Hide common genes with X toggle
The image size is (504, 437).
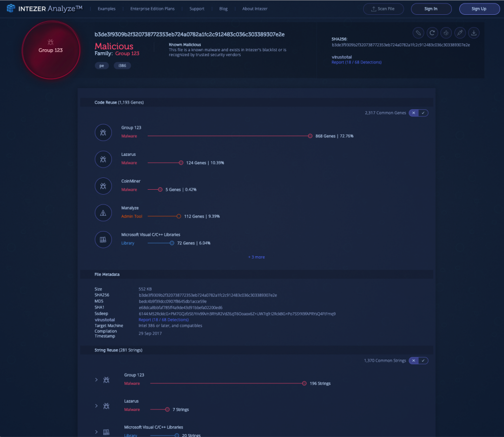pyautogui.click(x=413, y=113)
